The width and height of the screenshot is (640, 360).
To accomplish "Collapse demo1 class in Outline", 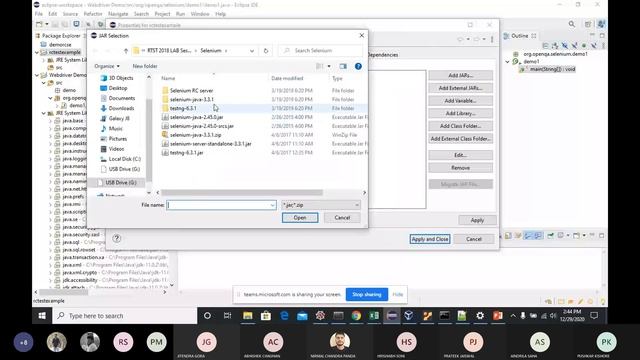I will click(x=507, y=62).
